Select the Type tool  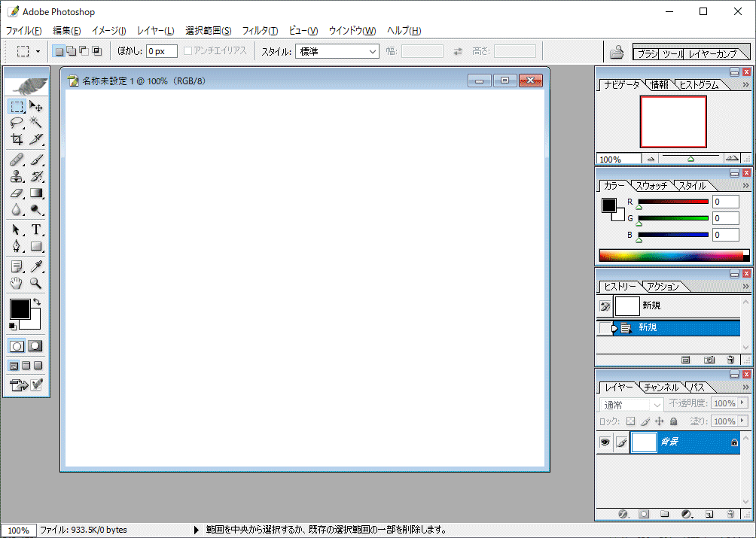[35, 228]
